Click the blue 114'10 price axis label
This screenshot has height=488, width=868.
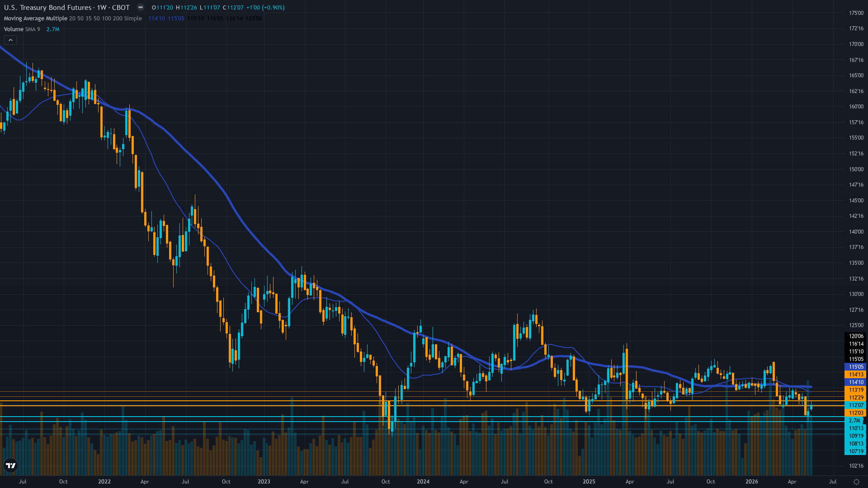[x=855, y=382]
